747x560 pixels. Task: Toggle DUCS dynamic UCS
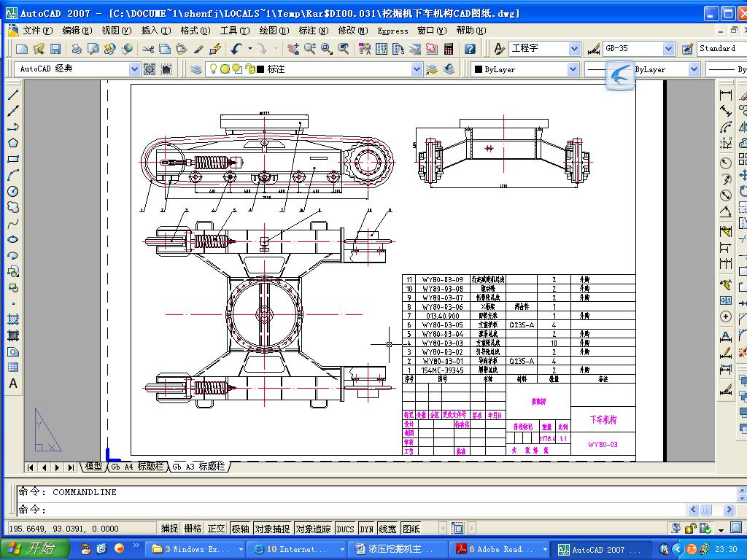(345, 529)
